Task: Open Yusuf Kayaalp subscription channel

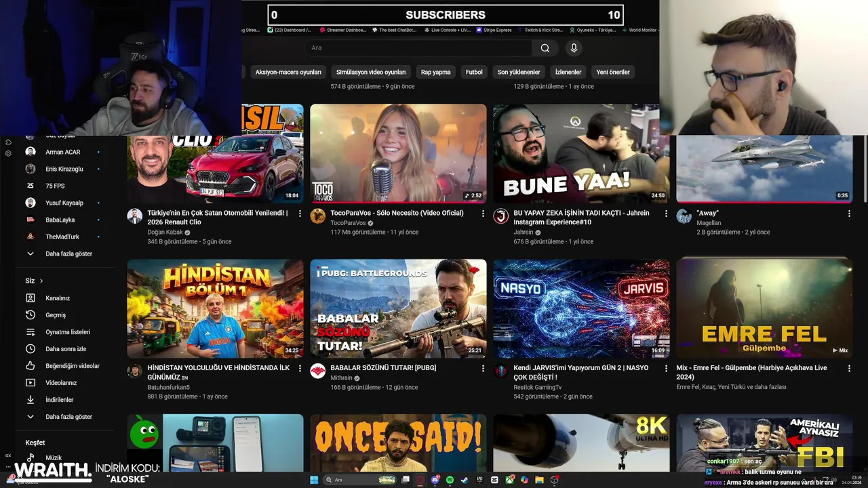Action: (x=64, y=203)
